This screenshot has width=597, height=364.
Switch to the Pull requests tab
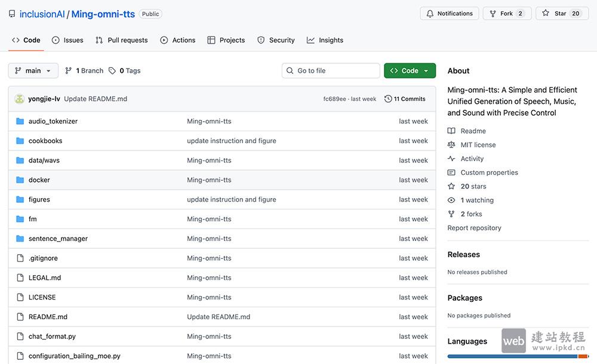tap(121, 40)
